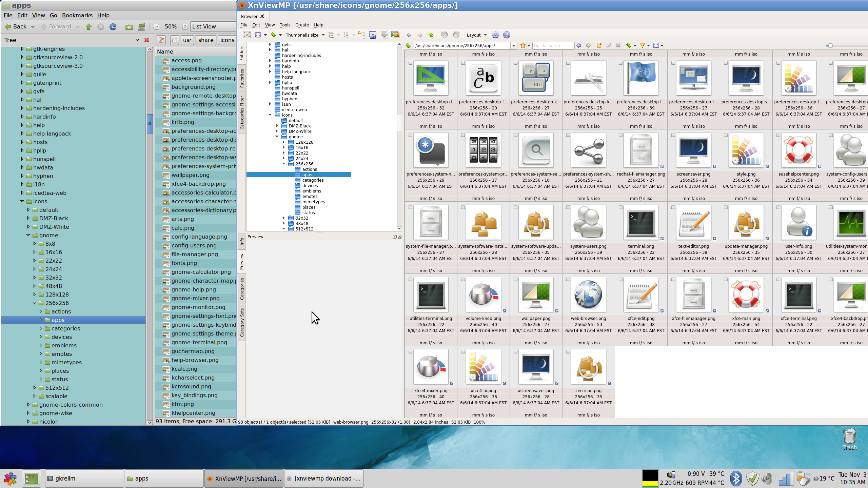The width and height of the screenshot is (868, 488).
Task: Click the folder tree view toolbar icon
Action: [x=361, y=35]
